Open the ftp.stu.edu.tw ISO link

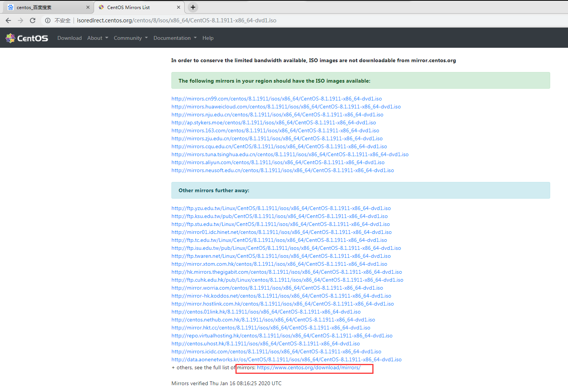(281, 224)
